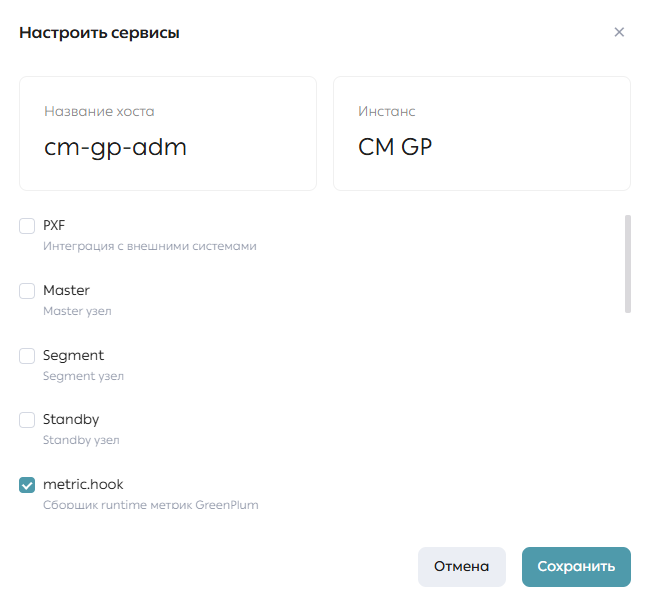646x601 pixels.
Task: Click description Интеграция с внешними системами
Action: click(150, 246)
